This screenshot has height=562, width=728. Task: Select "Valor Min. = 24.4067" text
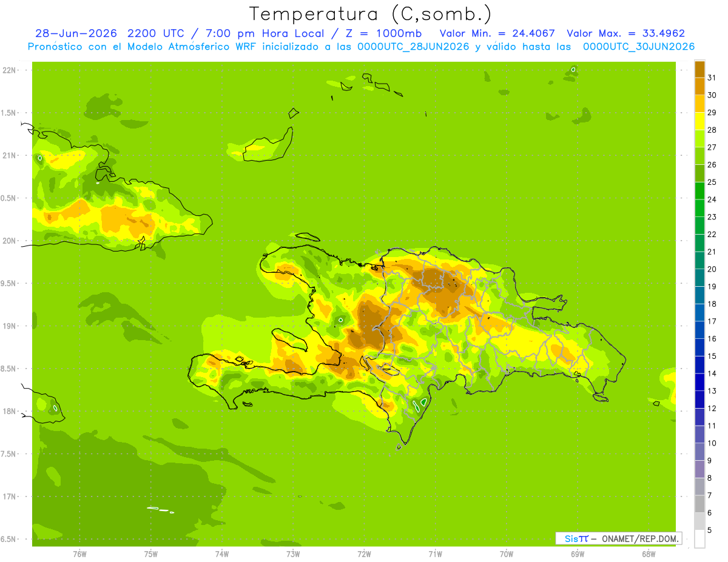coord(497,33)
